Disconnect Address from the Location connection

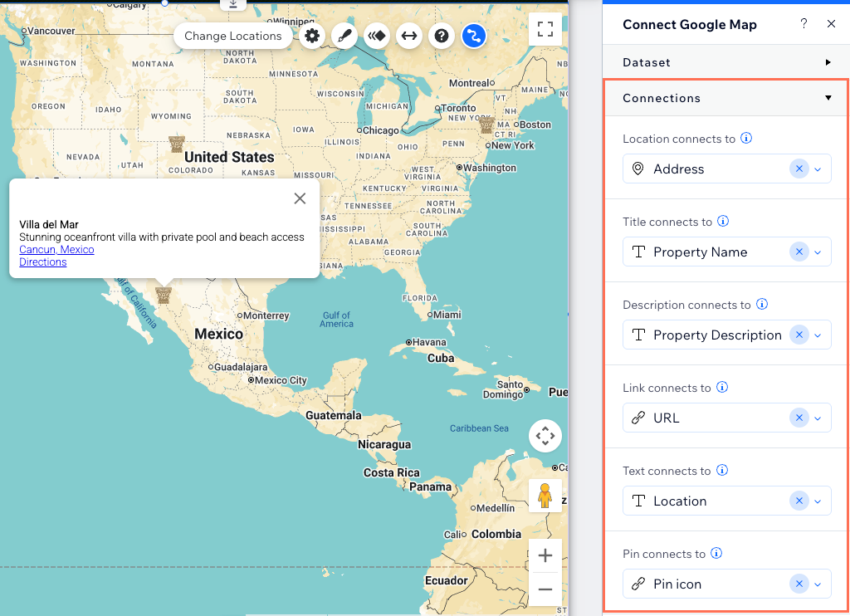point(799,169)
